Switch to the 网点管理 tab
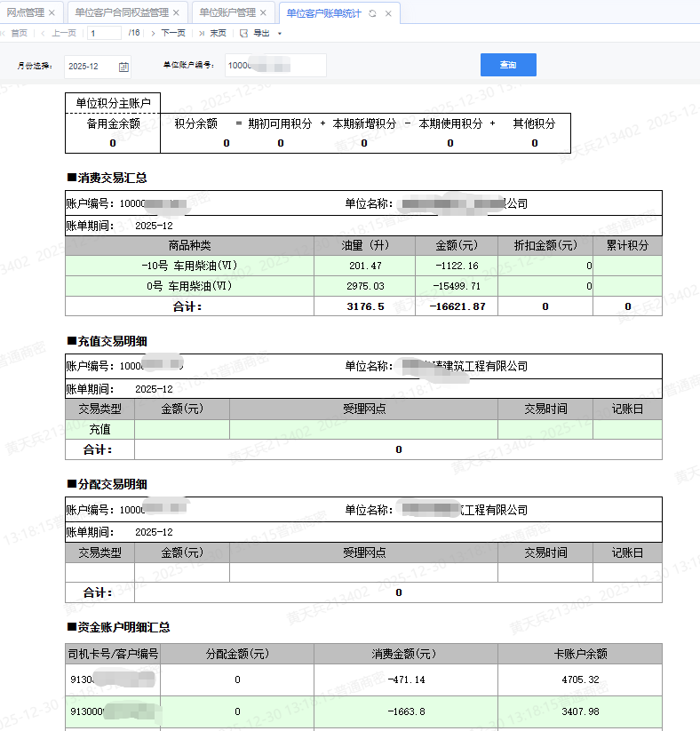Screen dimensions: 700x731 (25, 13)
